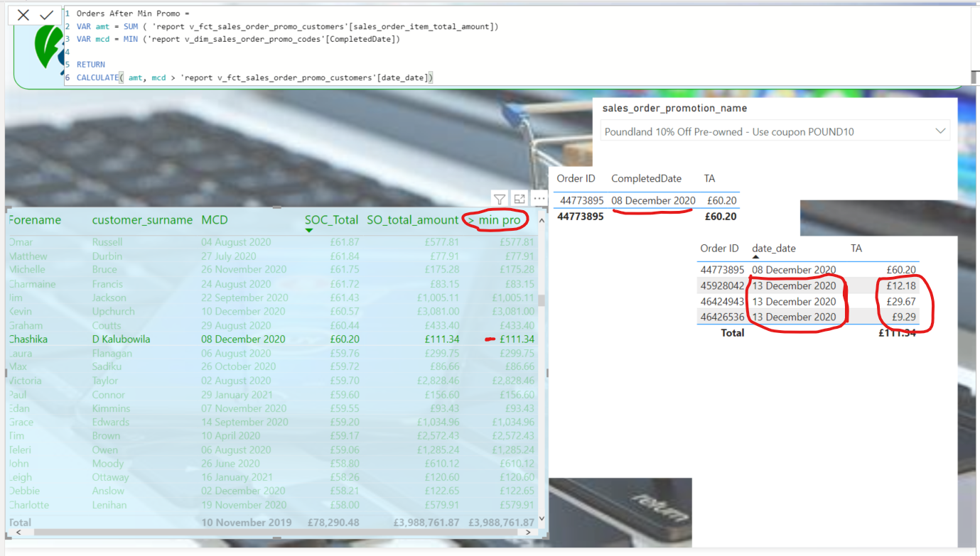Select the '£12.18' TA value
This screenshot has height=556, width=980.
pyautogui.click(x=902, y=285)
